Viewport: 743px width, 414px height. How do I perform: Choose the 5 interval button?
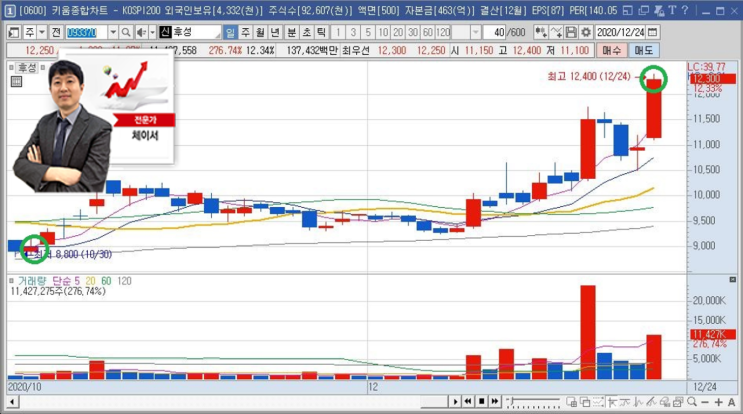[368, 32]
